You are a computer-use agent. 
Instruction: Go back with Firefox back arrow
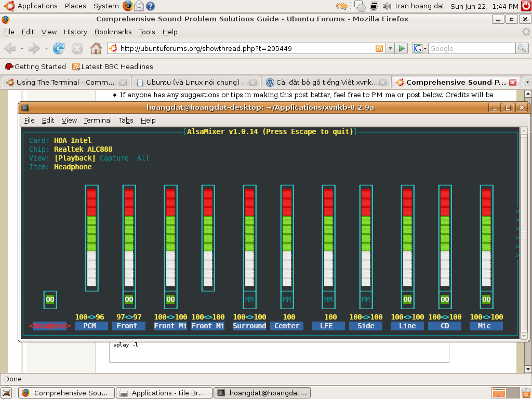click(x=10, y=48)
